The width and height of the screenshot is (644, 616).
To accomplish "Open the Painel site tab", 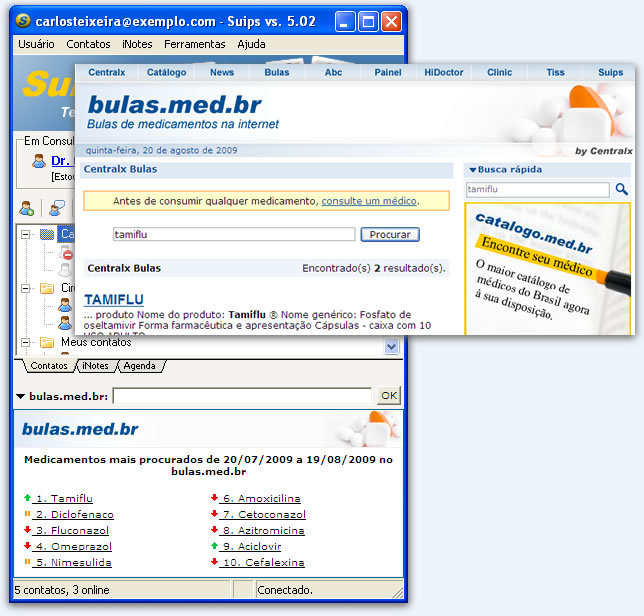I will click(x=388, y=72).
